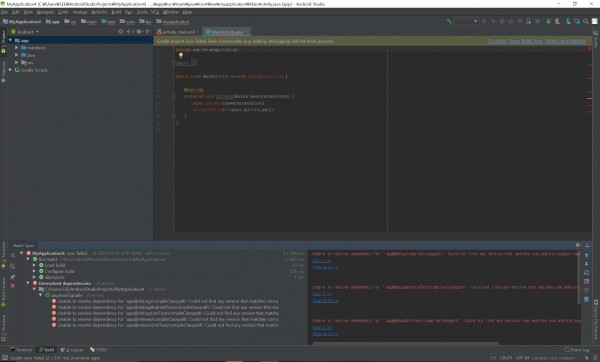
Task: Click the down arrow in build output
Action: click(586, 264)
